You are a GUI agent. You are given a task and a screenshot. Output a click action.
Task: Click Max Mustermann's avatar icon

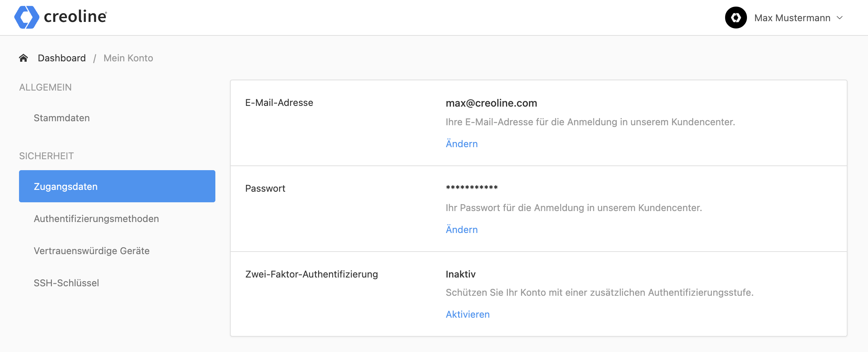[736, 18]
